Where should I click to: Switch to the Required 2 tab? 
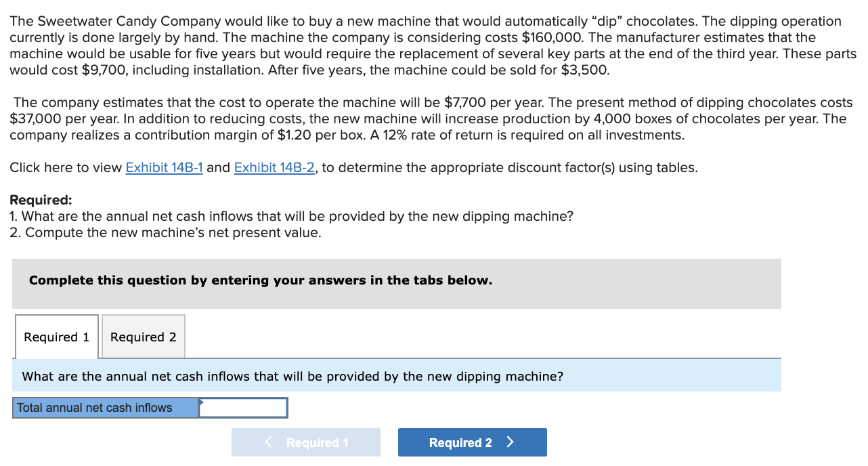pos(143,336)
